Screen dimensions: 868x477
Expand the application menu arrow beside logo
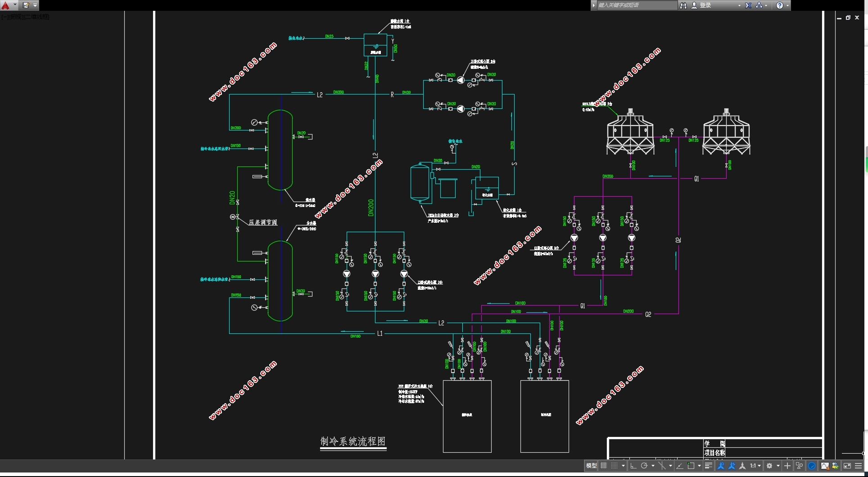pyautogui.click(x=15, y=5)
